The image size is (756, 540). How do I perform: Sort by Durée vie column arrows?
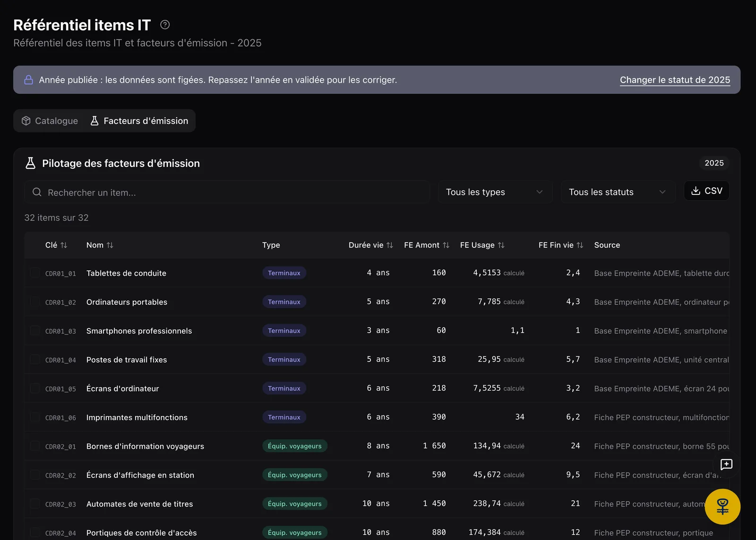390,245
